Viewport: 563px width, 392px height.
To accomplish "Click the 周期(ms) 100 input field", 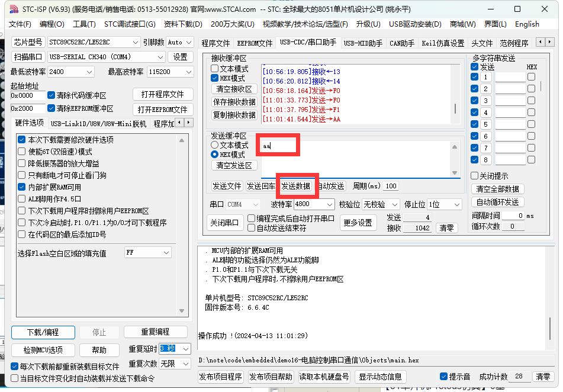I will pyautogui.click(x=391, y=186).
